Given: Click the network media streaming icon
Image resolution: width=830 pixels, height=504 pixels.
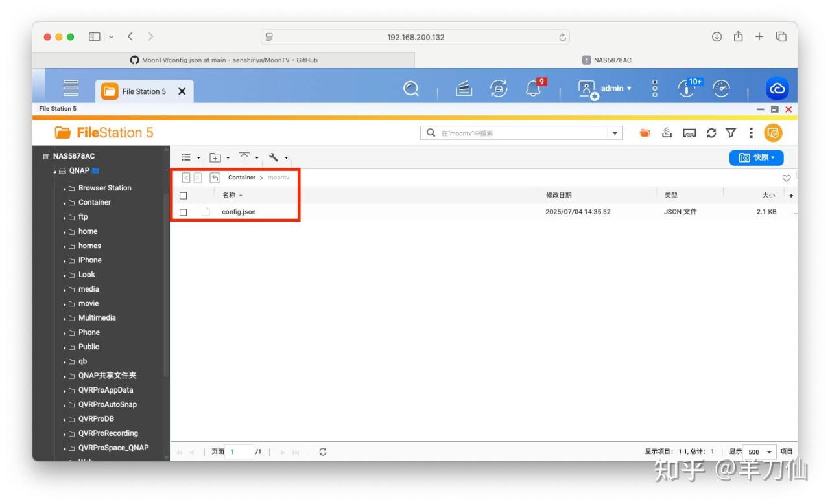Looking at the screenshot, I should pos(690,133).
